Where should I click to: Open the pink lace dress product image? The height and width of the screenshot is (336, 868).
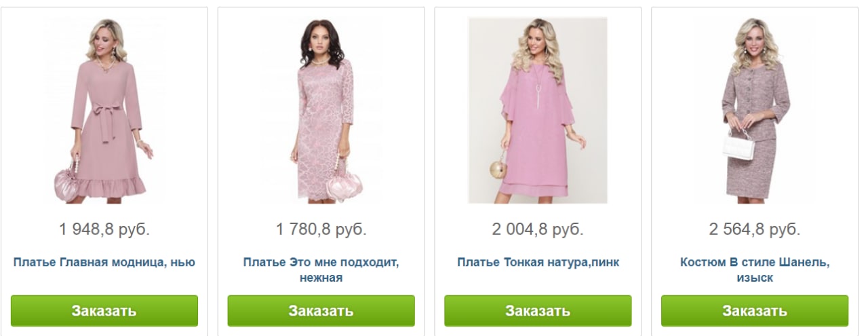click(321, 110)
